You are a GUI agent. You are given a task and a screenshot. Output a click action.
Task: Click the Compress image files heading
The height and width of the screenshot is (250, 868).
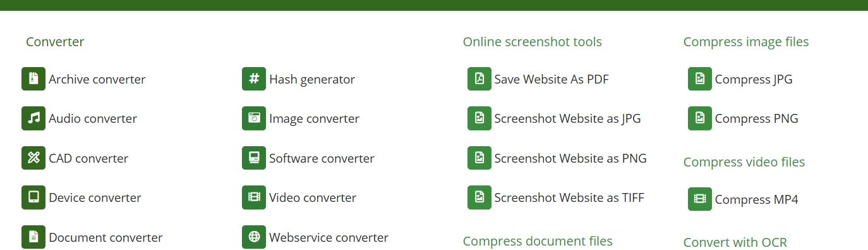[x=745, y=42]
